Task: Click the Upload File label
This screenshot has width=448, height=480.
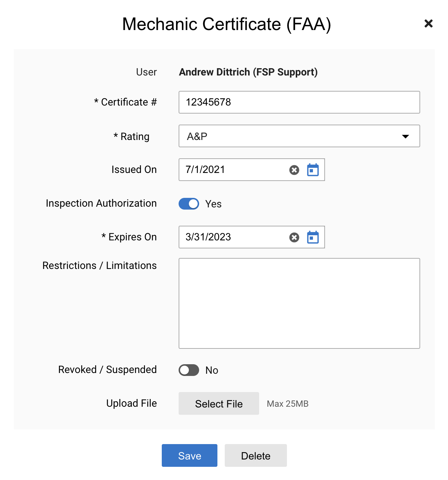Action: click(x=132, y=403)
